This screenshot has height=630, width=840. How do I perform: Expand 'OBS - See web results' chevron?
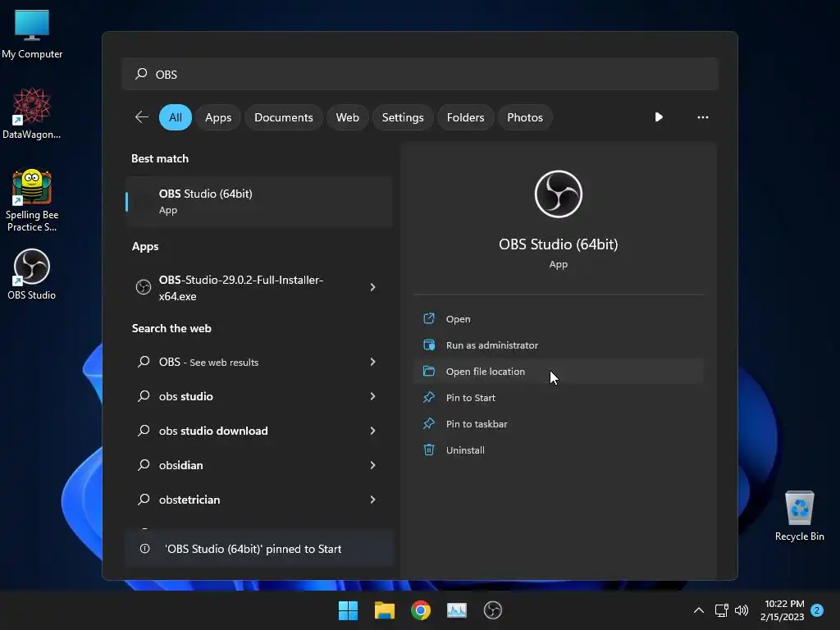coord(373,362)
